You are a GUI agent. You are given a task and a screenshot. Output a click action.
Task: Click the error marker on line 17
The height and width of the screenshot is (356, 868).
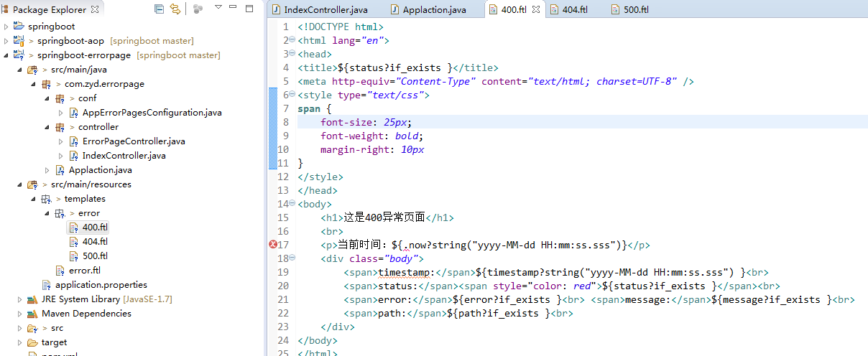tap(273, 245)
